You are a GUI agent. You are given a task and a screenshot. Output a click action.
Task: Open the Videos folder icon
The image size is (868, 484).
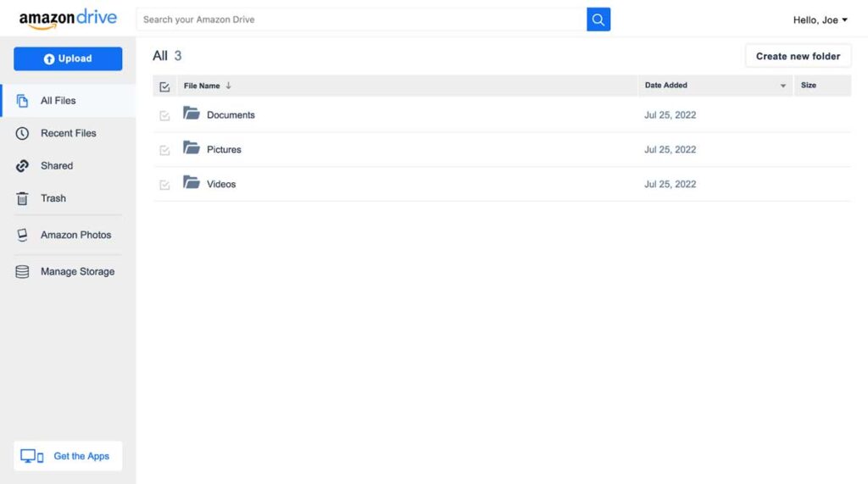(x=192, y=182)
